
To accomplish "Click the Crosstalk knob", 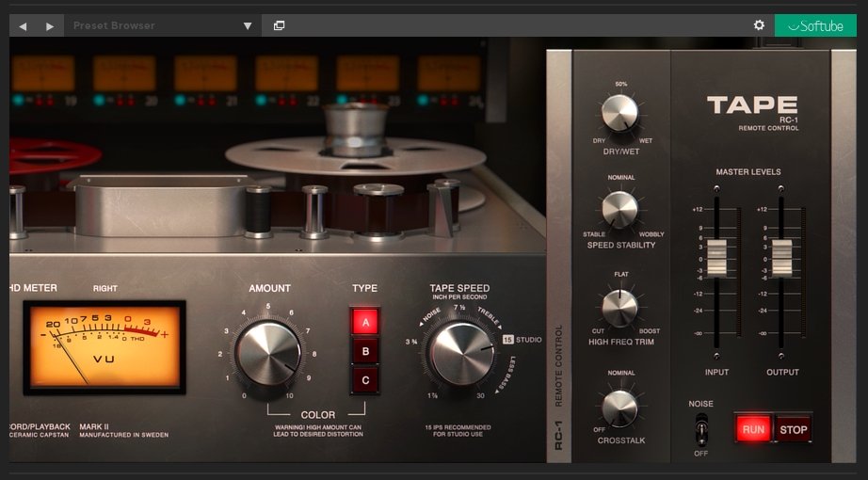I will coord(620,408).
